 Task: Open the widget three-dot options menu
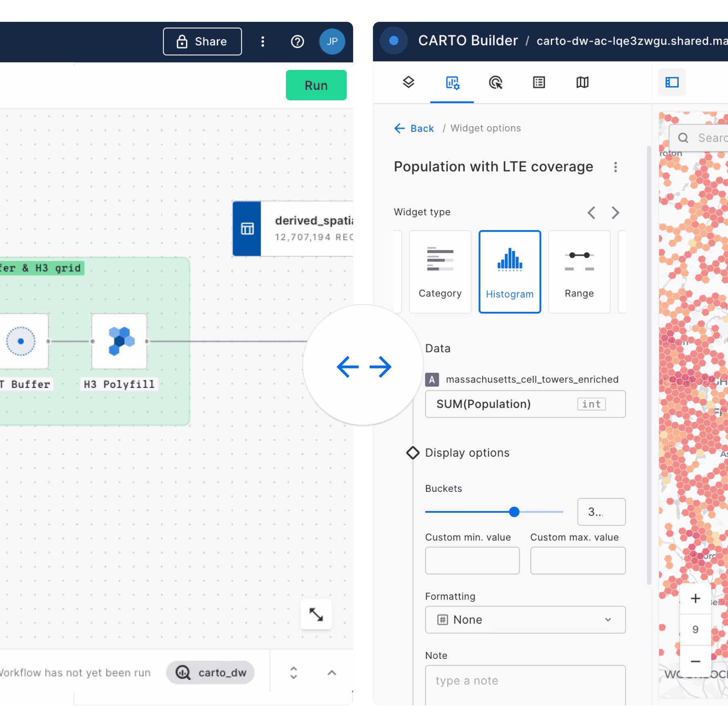[x=615, y=167]
